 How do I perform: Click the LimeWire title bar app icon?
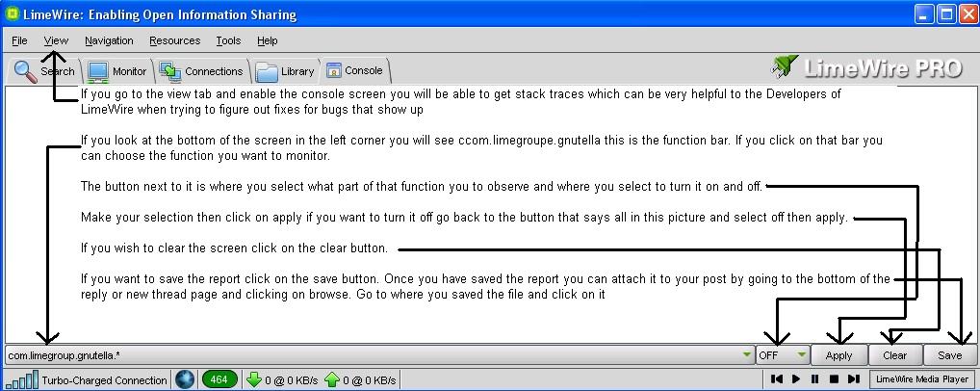coord(12,13)
